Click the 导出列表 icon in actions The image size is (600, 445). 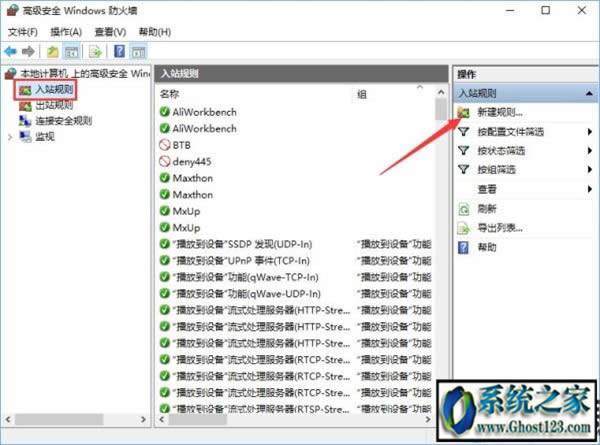coord(463,228)
